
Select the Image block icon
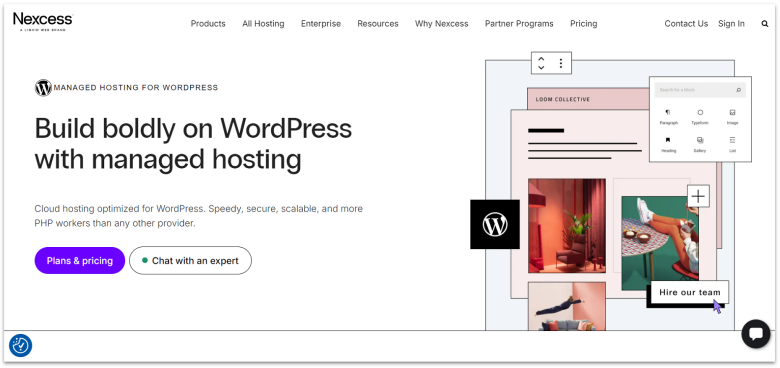[732, 112]
